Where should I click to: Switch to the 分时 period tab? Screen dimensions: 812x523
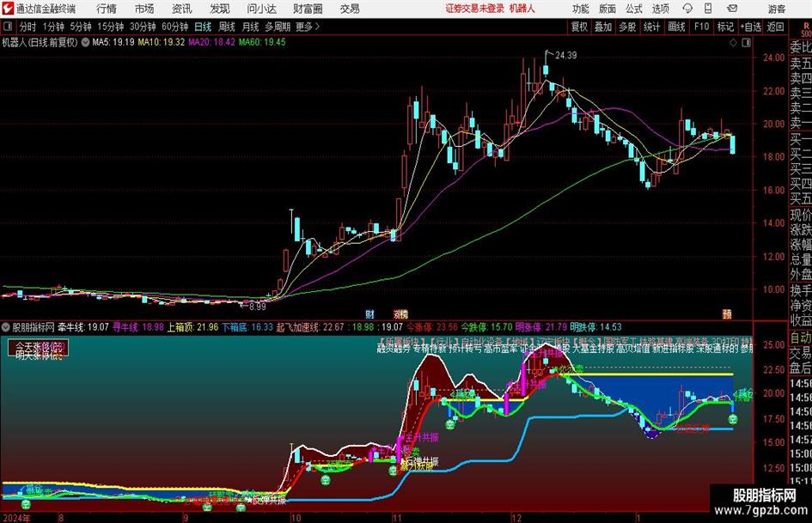28,27
